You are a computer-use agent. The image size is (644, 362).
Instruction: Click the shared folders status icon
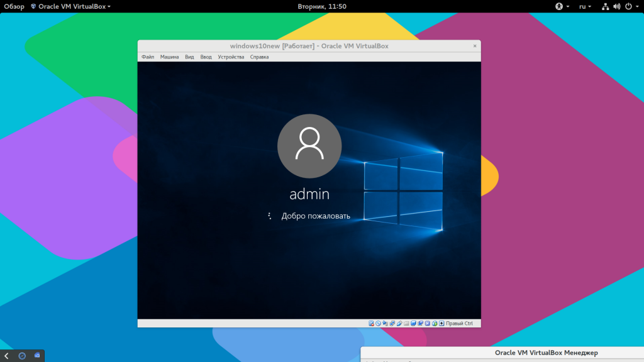click(406, 323)
